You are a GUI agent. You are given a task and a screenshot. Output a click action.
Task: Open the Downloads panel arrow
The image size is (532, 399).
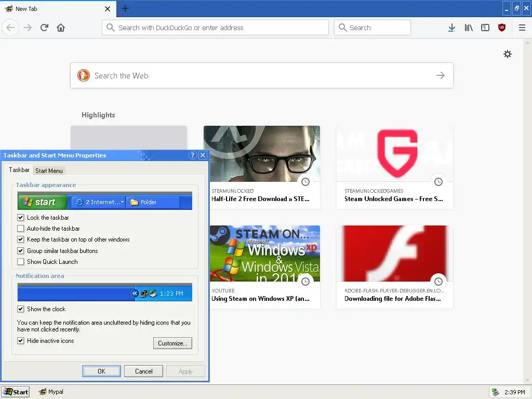[451, 28]
